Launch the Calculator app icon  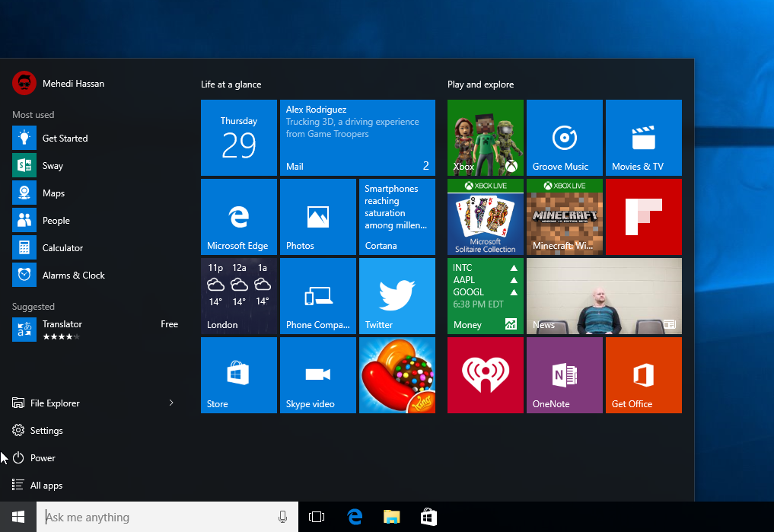coord(24,248)
